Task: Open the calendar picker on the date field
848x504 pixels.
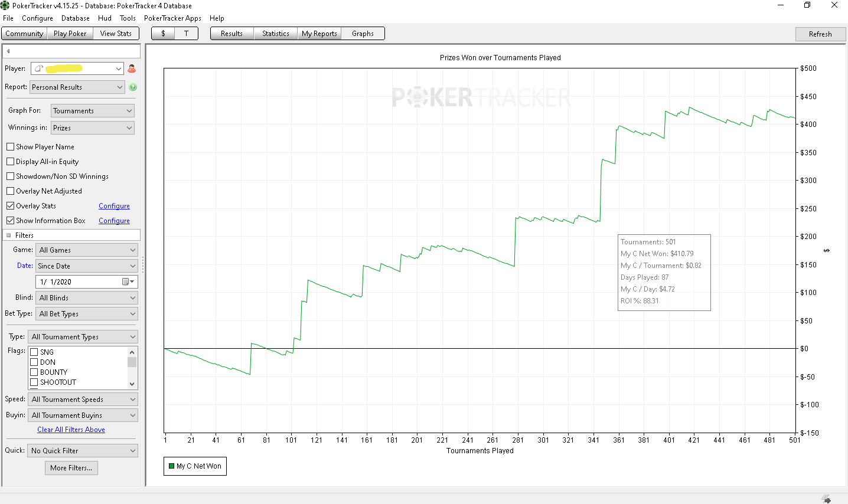Action: coord(128,282)
